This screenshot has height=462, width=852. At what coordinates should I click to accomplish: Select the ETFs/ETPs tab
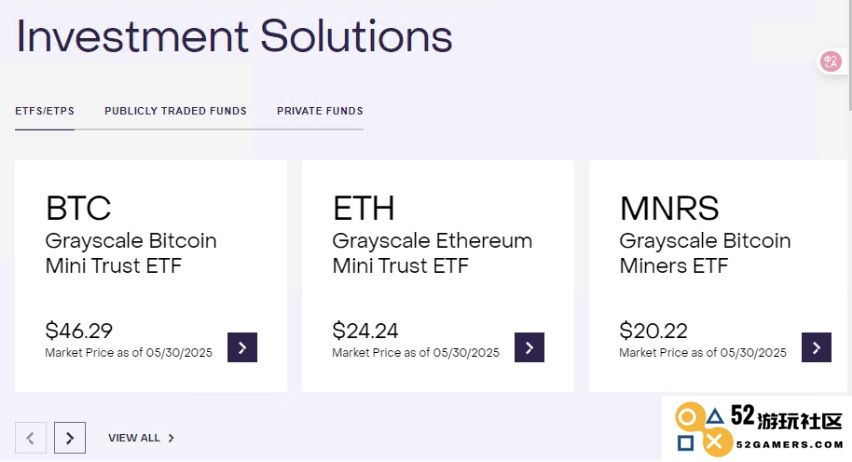pos(45,111)
